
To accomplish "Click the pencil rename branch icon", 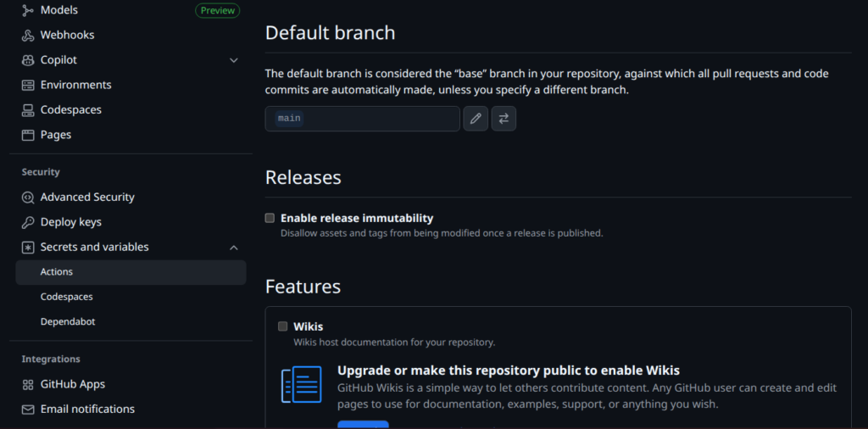I will (476, 119).
